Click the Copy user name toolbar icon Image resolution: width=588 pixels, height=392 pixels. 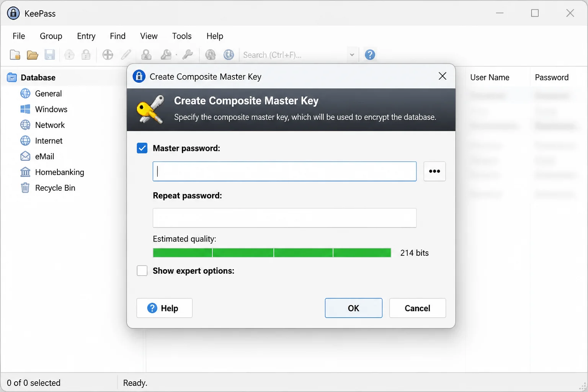coord(146,55)
